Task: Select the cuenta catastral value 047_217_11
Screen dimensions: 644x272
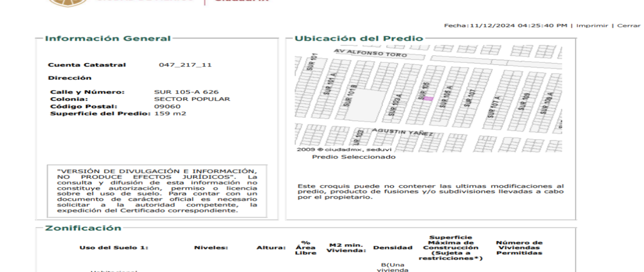Action: (x=185, y=65)
